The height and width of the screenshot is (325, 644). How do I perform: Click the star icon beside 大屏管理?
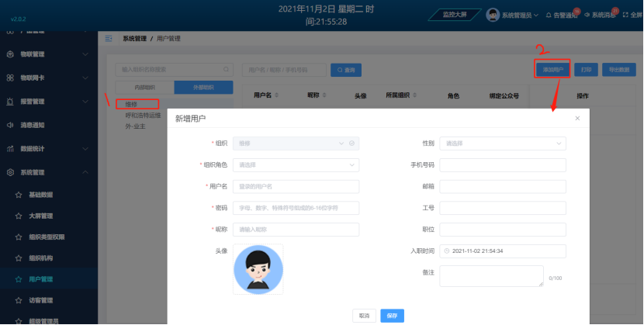pos(19,216)
